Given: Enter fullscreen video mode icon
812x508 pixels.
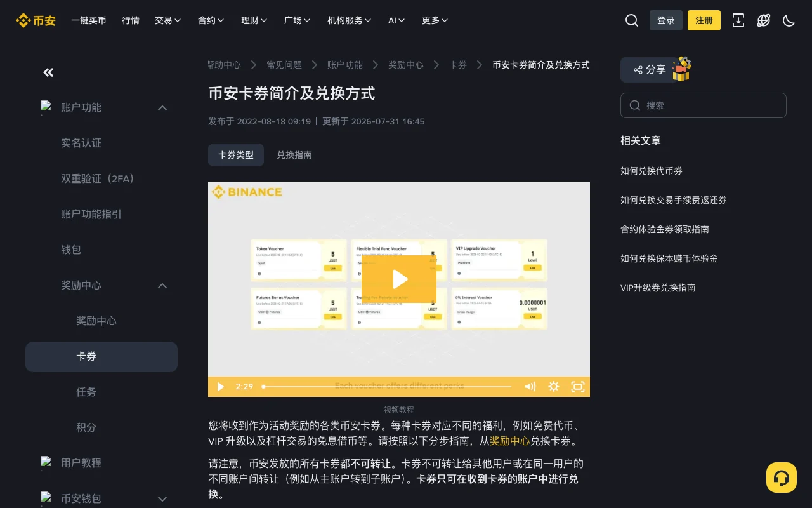Looking at the screenshot, I should coord(578,386).
